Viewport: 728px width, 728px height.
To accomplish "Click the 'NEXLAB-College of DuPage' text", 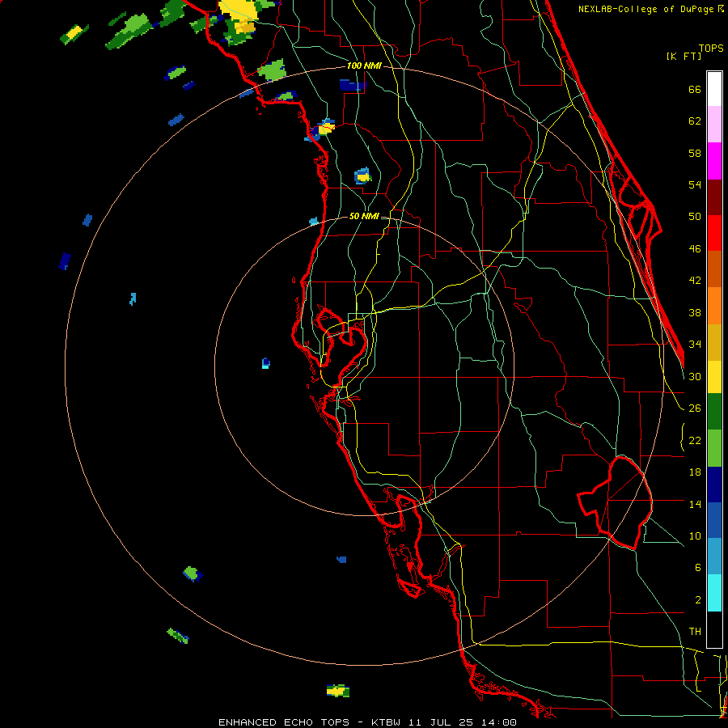I will (x=645, y=9).
